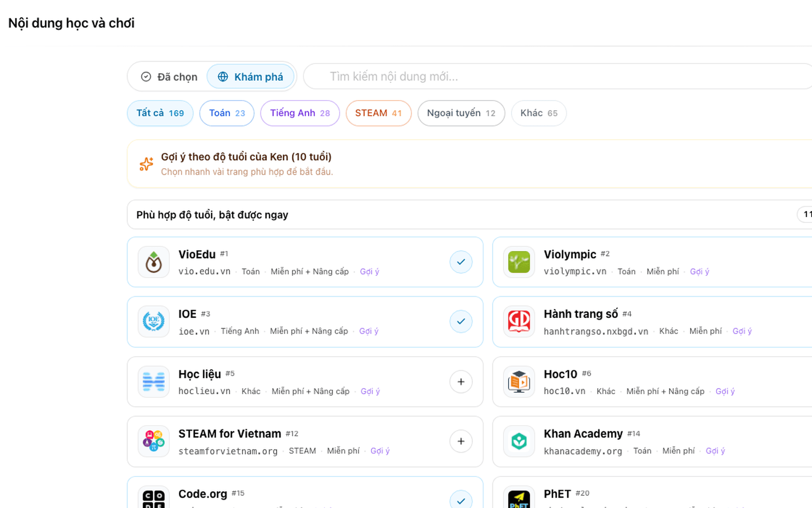Uncheck the VioEdu selected checkmark
Image resolution: width=812 pixels, height=508 pixels.
pos(461,262)
